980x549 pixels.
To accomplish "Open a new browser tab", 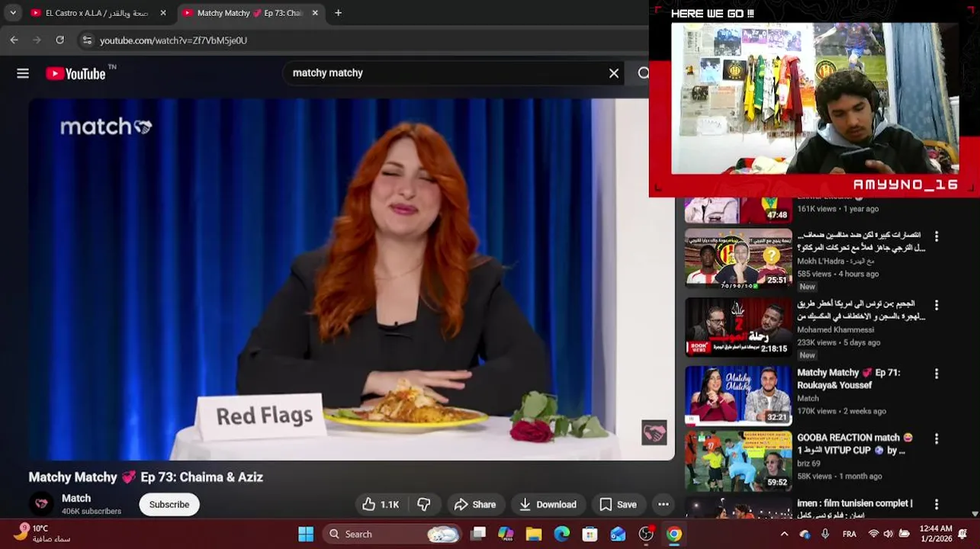I will (x=338, y=13).
